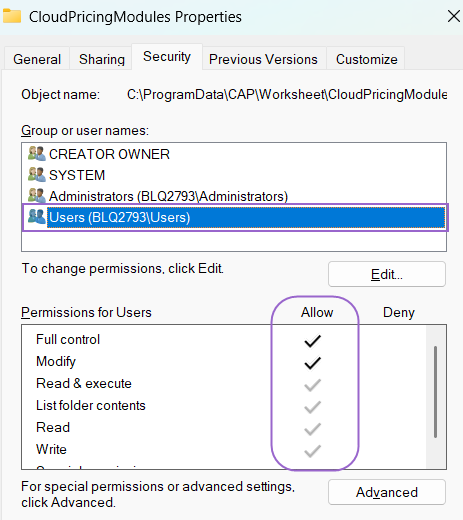Click Modify Allow checkmark
463x520 pixels.
point(312,363)
